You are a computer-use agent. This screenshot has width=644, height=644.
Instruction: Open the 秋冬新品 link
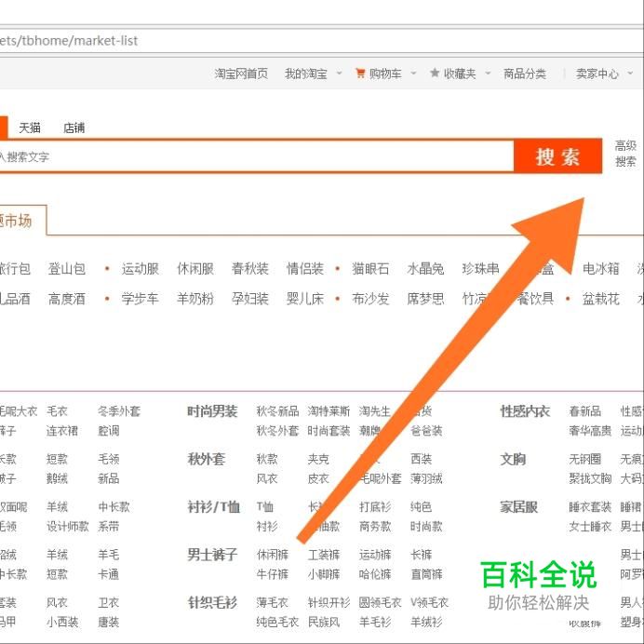point(277,411)
